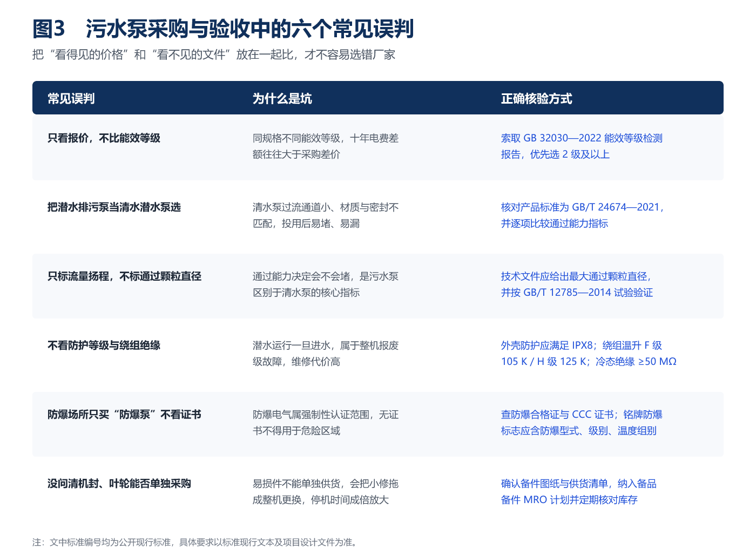This screenshot has height=556, width=756.
Task: Click the 正确核验方式 column header
Action: pyautogui.click(x=537, y=99)
